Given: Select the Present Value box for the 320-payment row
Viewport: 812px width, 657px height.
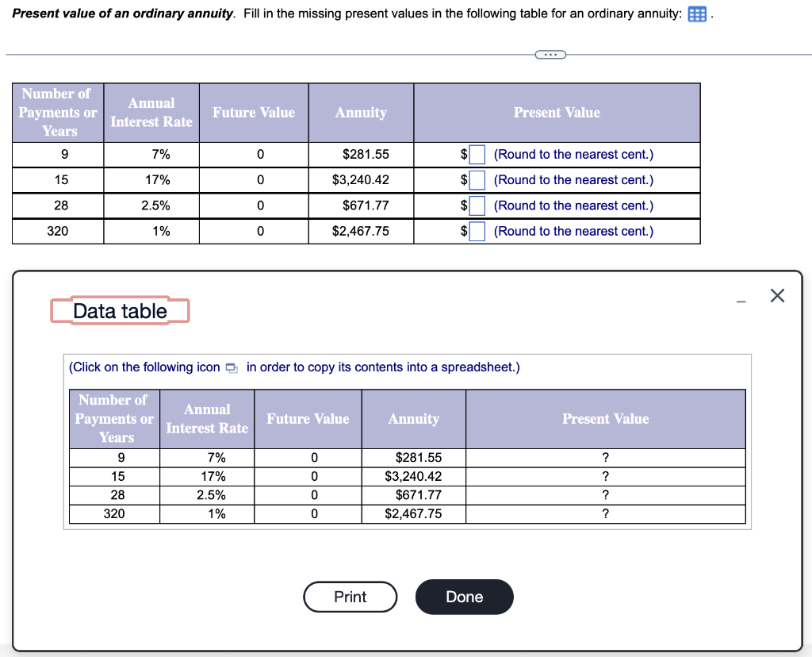Looking at the screenshot, I should [477, 231].
